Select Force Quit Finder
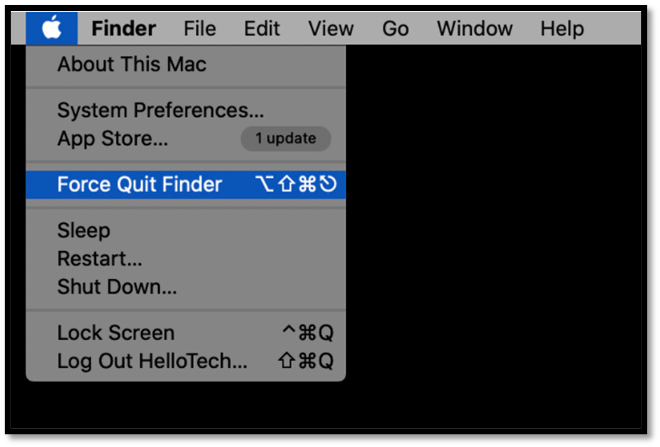Viewport: 660px width, 447px height. click(x=139, y=184)
